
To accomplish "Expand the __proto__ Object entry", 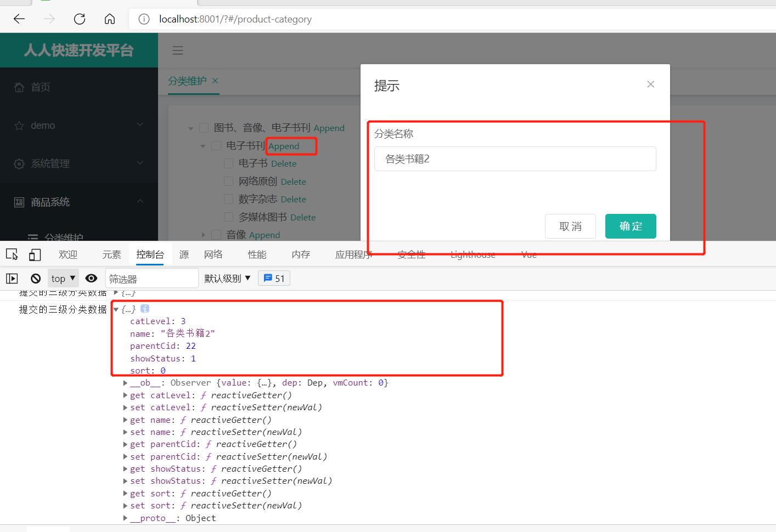I will [x=126, y=518].
